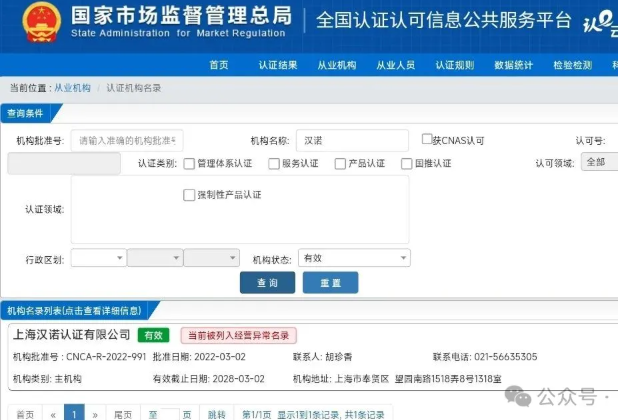Tick the 获CNAS认可 checkbox
618x420 pixels.
pyautogui.click(x=427, y=139)
